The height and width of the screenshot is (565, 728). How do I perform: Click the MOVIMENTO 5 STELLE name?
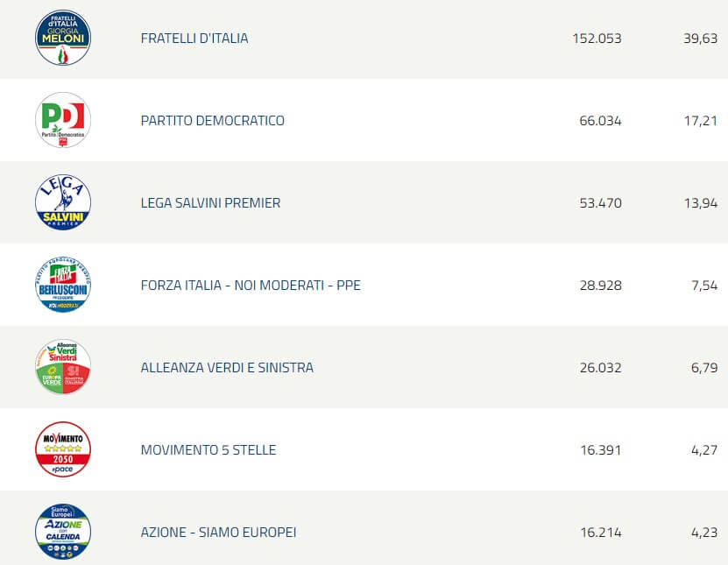[x=209, y=450]
